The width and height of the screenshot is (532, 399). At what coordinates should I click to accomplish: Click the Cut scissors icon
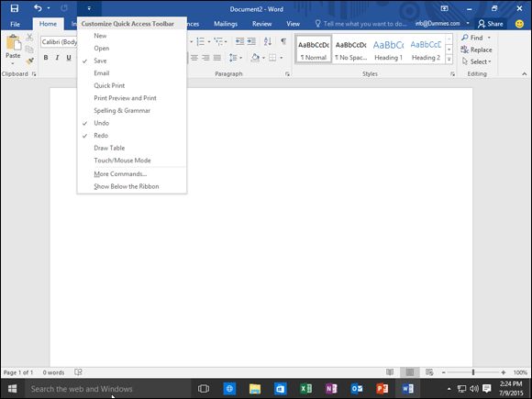tap(29, 38)
